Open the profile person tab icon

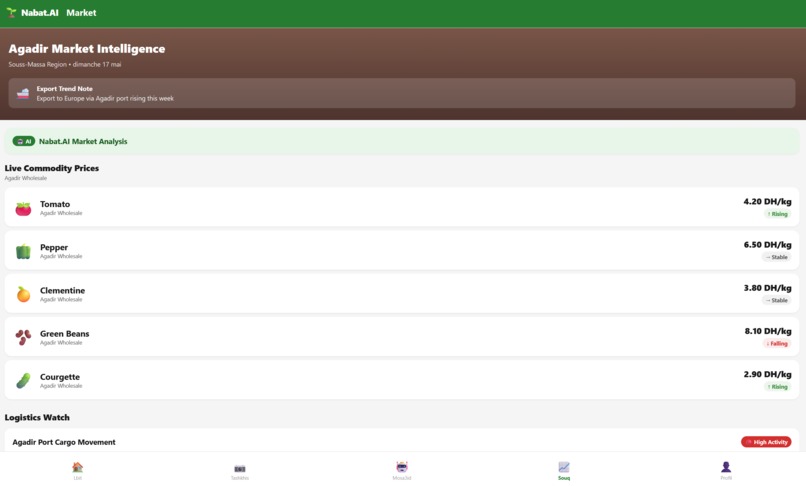tap(726, 467)
